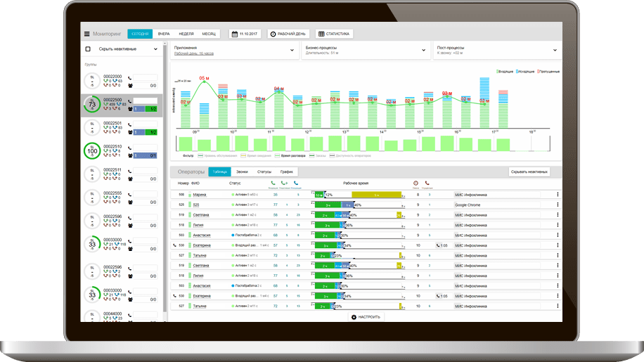644x362 pixels.
Task: Open the Статистика button
Action: pyautogui.click(x=334, y=34)
